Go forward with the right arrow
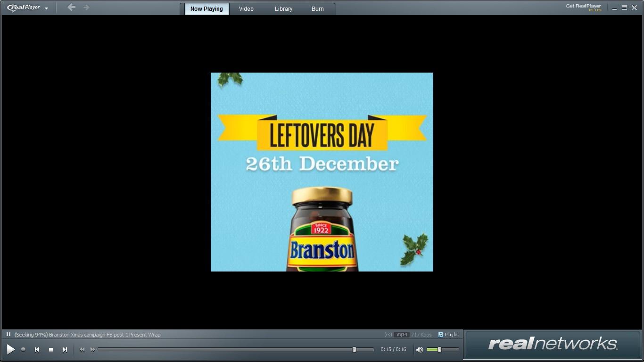The height and width of the screenshot is (362, 644). click(86, 7)
